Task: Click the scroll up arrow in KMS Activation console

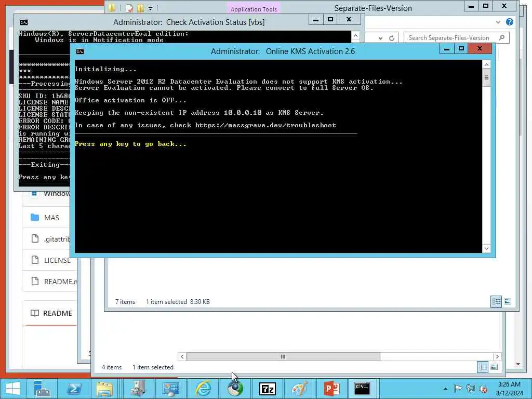Action: point(486,64)
